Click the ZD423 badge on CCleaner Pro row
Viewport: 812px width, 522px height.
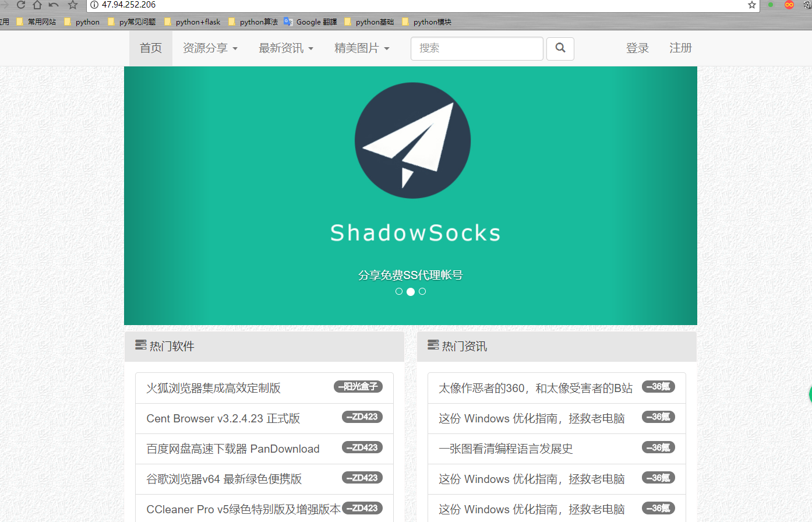coord(362,508)
